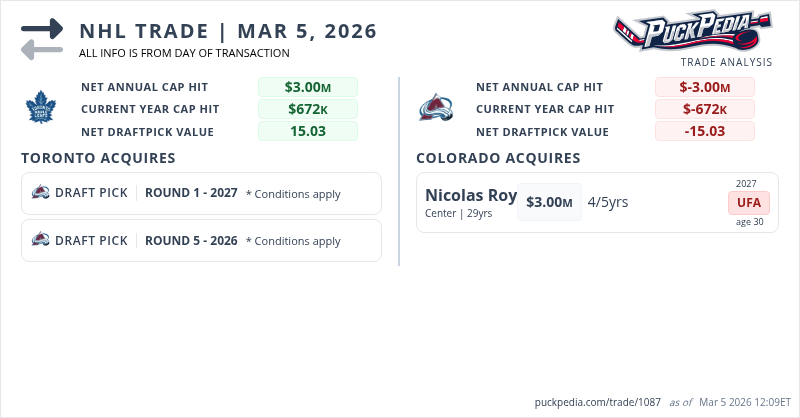Click Colorado's net annual cap hit $-3.00M
Image resolution: width=800 pixels, height=418 pixels.
(704, 87)
